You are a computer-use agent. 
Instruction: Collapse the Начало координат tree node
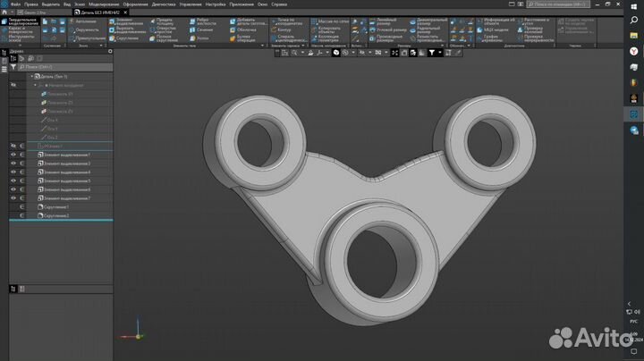pyautogui.click(x=35, y=85)
